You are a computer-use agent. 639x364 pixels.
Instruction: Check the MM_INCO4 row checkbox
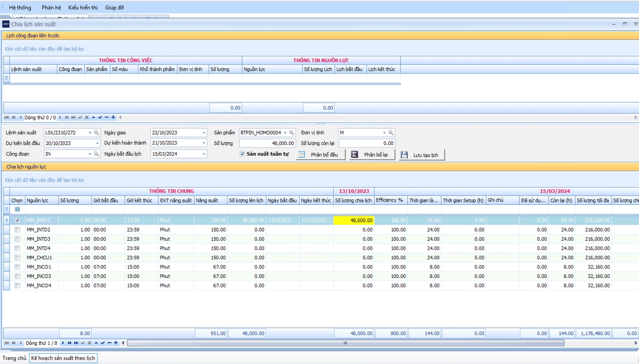pyautogui.click(x=17, y=286)
